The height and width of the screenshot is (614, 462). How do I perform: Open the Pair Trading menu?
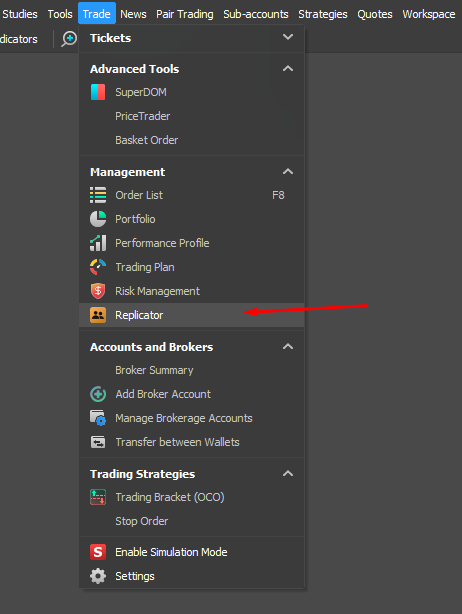coord(185,14)
